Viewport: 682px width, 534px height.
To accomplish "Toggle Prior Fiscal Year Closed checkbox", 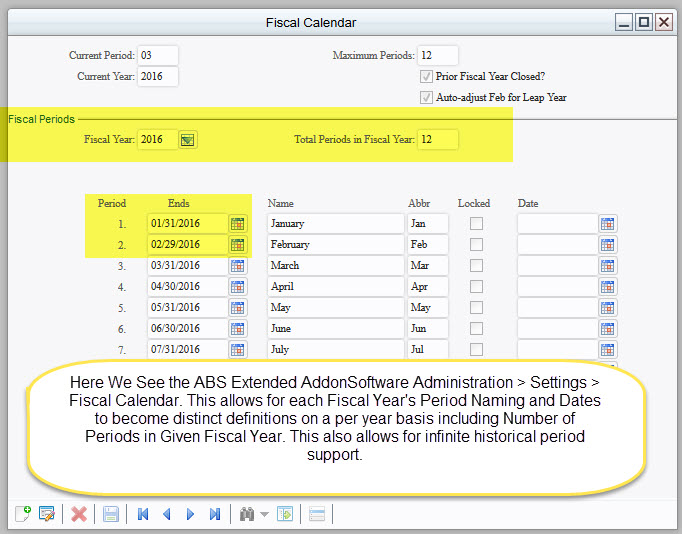I will pos(427,76).
